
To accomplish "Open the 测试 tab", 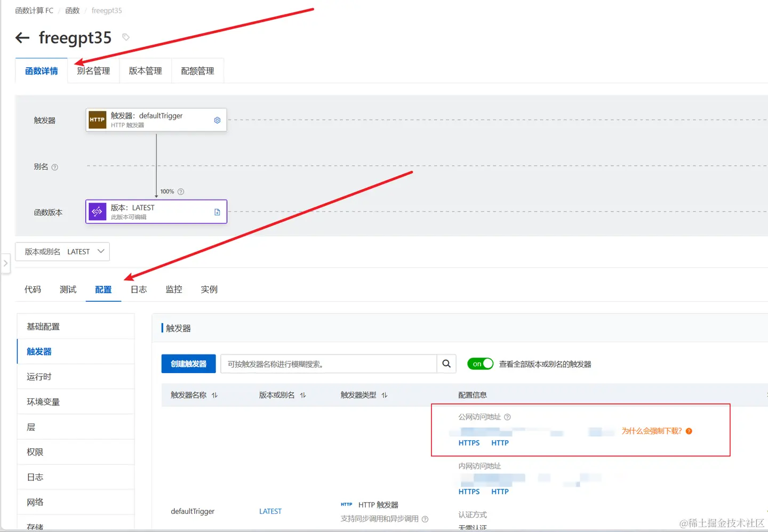I will tap(68, 289).
